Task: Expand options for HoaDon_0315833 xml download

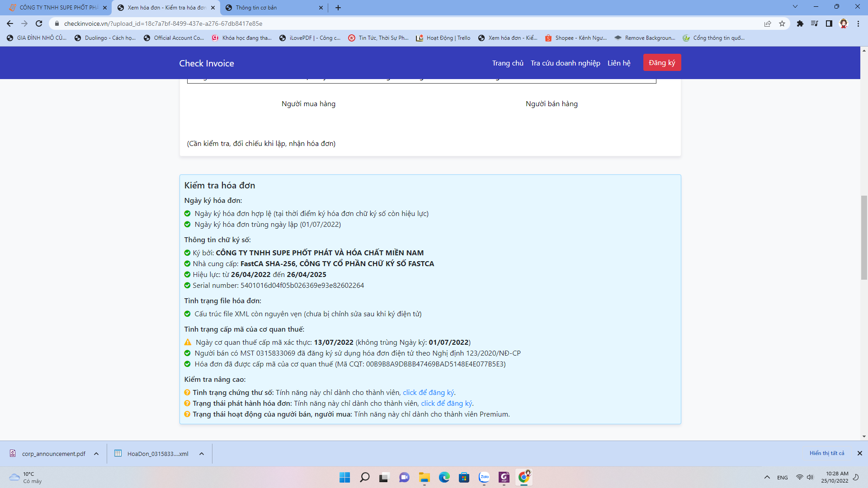Action: 202,454
